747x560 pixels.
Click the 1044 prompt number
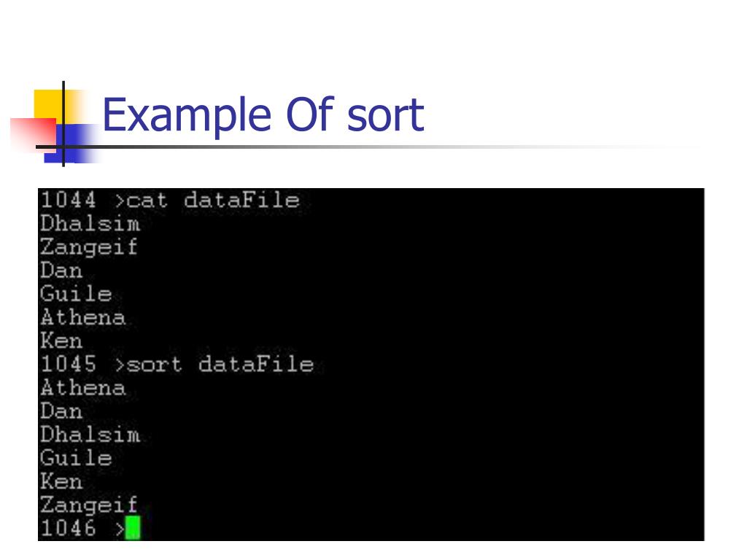click(x=68, y=200)
